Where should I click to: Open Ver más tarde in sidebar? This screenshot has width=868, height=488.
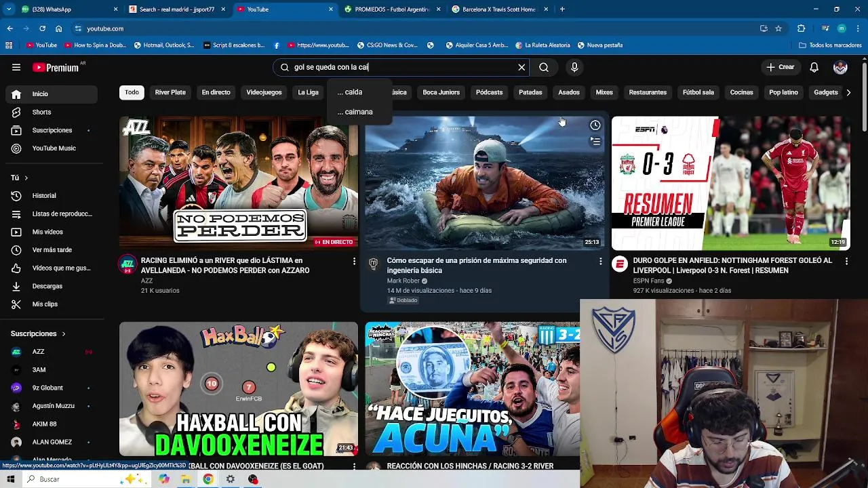[x=52, y=250]
